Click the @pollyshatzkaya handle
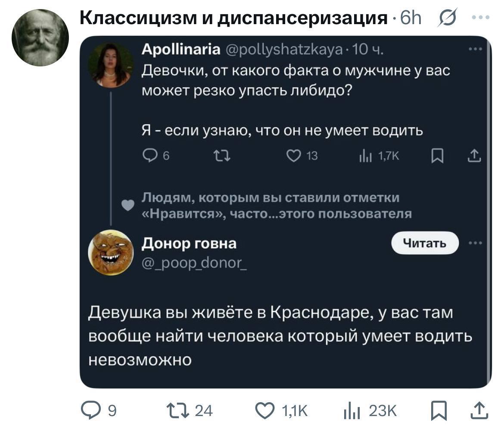Screen dimensions: 504x435 pyautogui.click(x=285, y=50)
